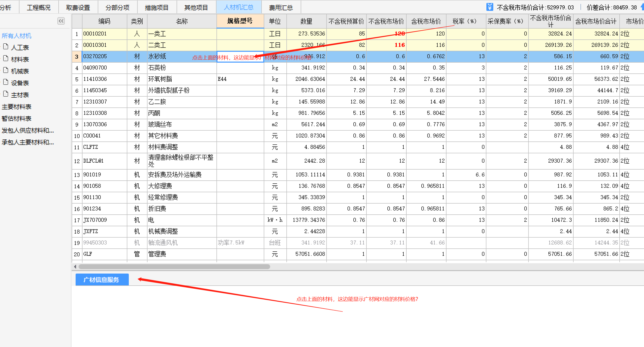Open 主材表 in the sidebar
The image size is (644, 347).
point(20,95)
